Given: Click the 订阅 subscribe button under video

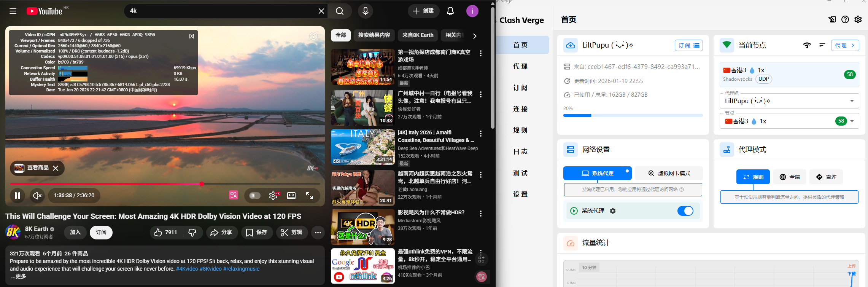Looking at the screenshot, I should coord(101,233).
